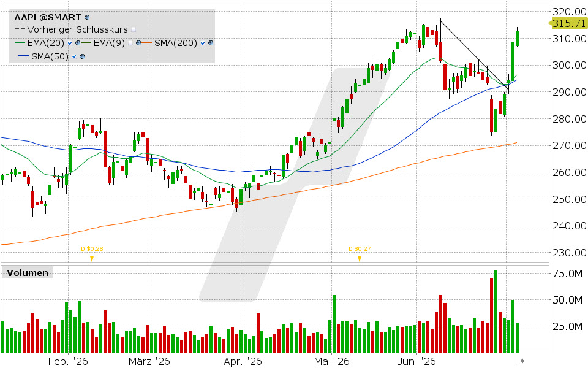Image resolution: width=588 pixels, height=368 pixels.
Task: Click the 320.00 price axis label
Action: [570, 12]
